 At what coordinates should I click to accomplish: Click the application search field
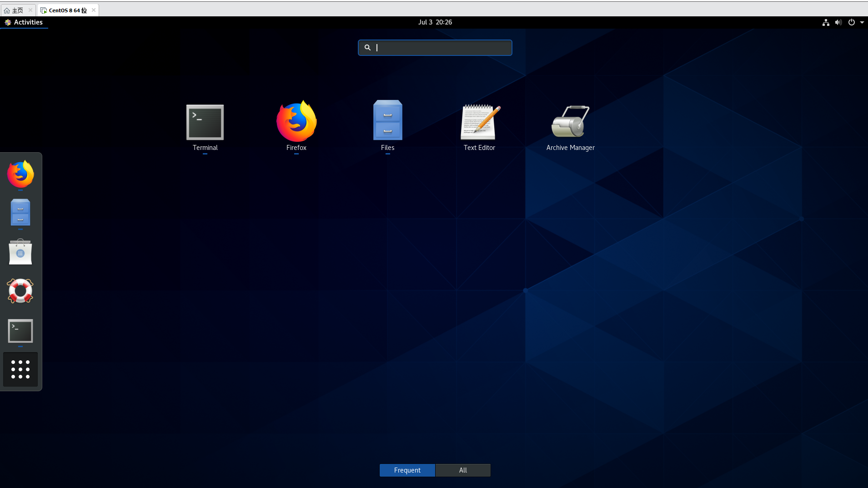435,48
